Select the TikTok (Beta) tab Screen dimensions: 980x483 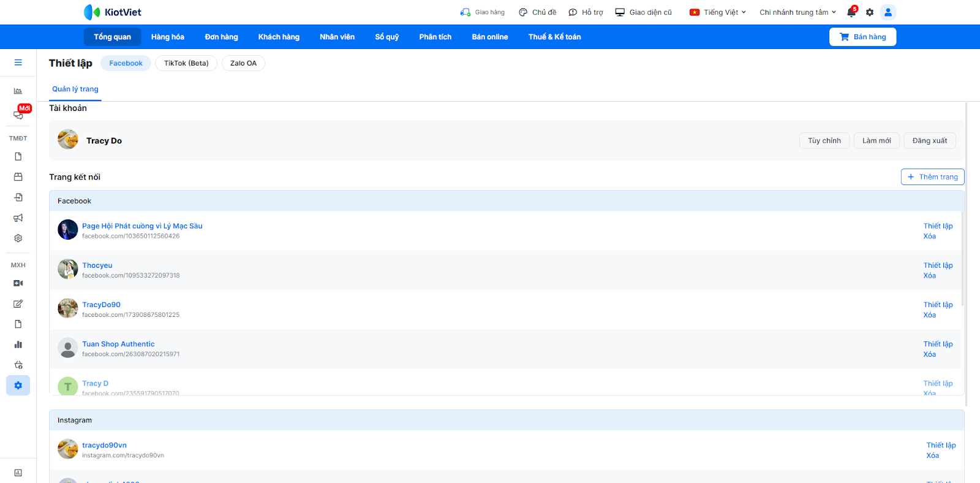pyautogui.click(x=186, y=63)
